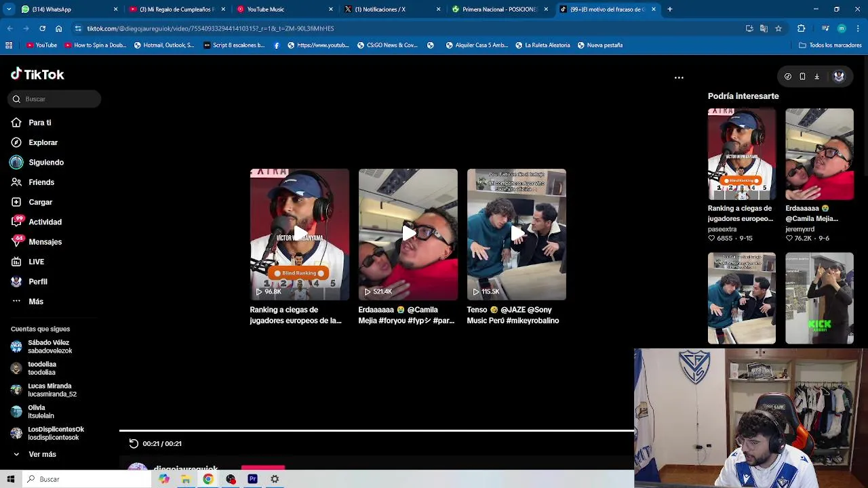Image resolution: width=868 pixels, height=488 pixels.
Task: Open Settings gear from the taskbar
Action: (x=275, y=479)
